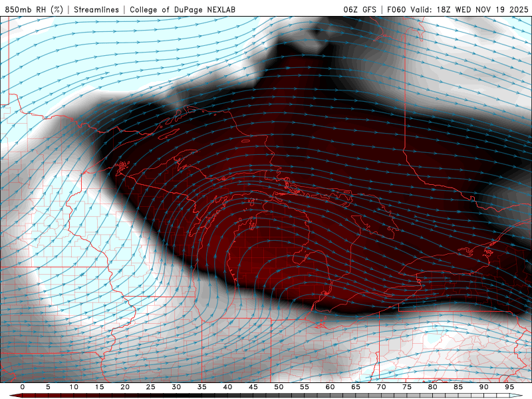This screenshot has width=532, height=399.
Task: Click the "80" label on the color scale
Action: tap(432, 387)
